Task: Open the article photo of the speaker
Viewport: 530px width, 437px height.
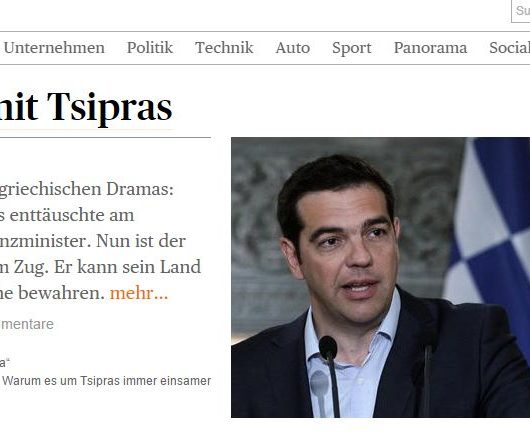Action: coord(380,277)
